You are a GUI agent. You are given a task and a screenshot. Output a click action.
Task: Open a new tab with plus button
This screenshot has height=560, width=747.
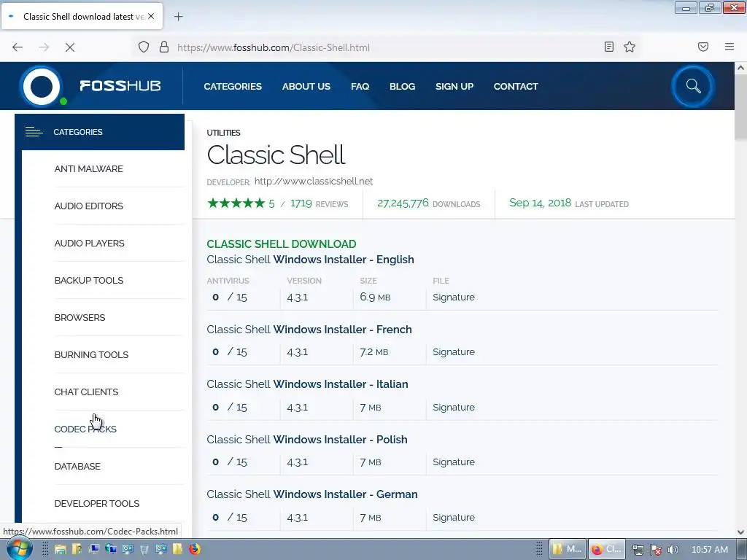tap(178, 17)
